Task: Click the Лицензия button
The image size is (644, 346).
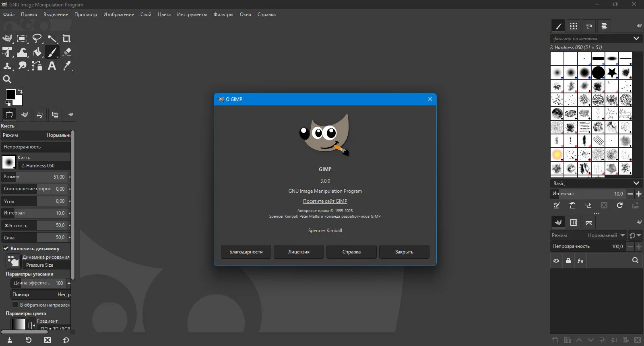Action: [299, 252]
